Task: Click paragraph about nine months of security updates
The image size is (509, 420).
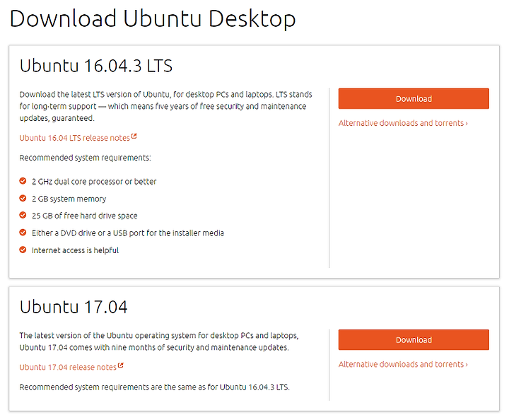Action: 159,342
